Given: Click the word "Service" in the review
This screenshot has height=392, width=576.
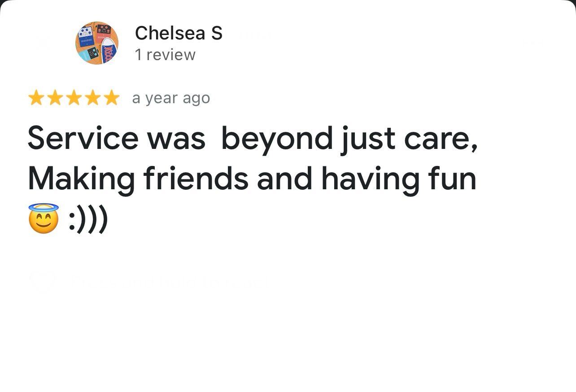Looking at the screenshot, I should (x=83, y=138).
